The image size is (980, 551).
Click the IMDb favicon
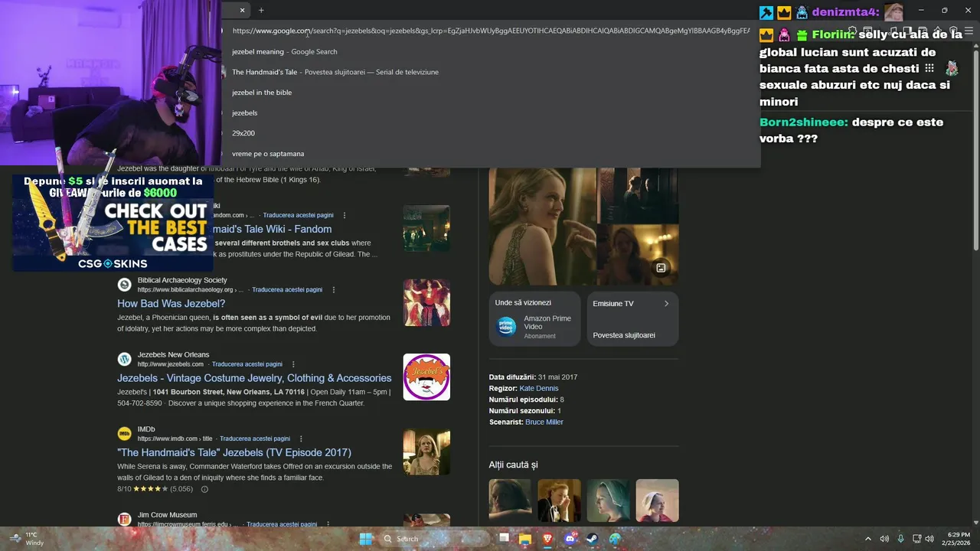coord(124,434)
